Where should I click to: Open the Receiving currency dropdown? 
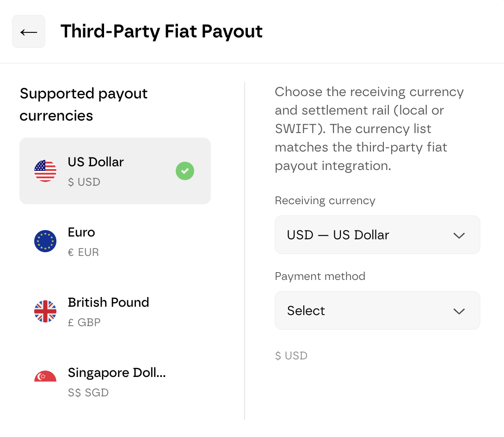377,235
